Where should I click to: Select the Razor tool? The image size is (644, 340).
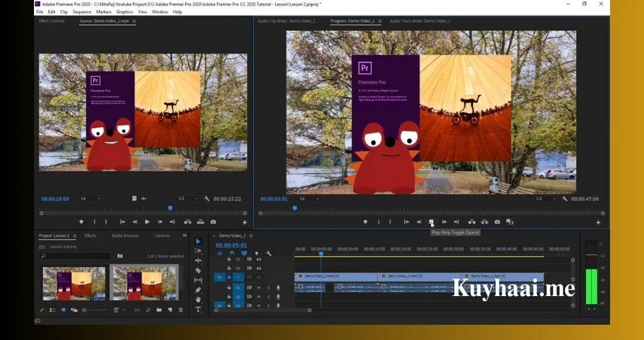pyautogui.click(x=198, y=270)
